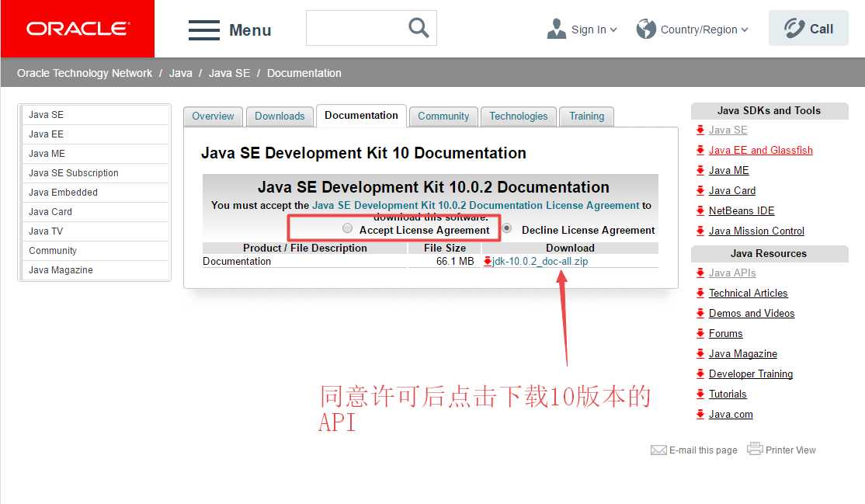Click the Oracle logo

78,29
